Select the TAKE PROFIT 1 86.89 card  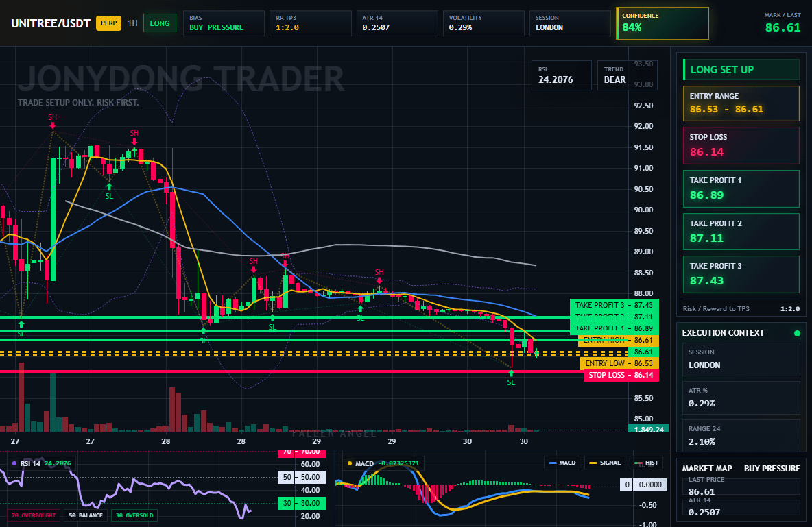741,189
